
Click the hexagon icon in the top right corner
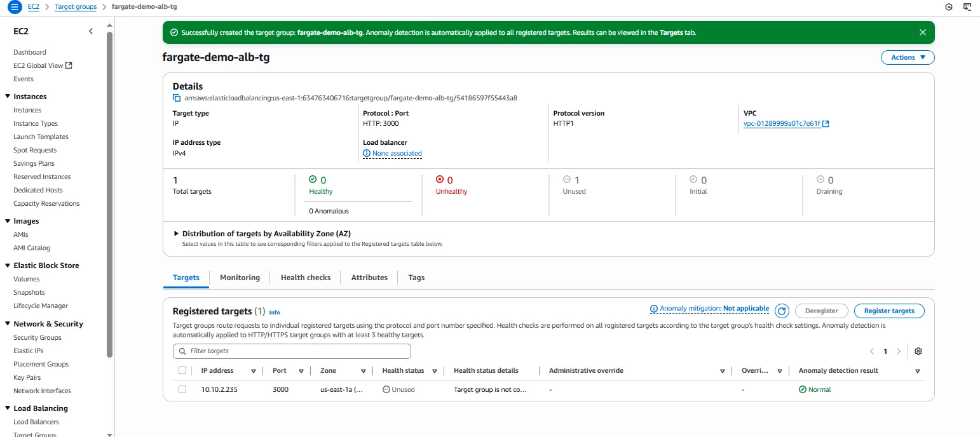pyautogui.click(x=949, y=7)
